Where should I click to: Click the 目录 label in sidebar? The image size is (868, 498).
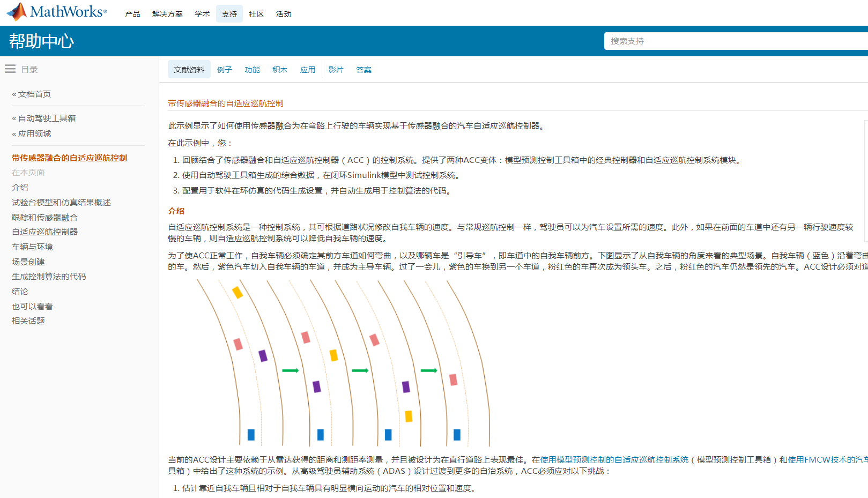point(29,70)
